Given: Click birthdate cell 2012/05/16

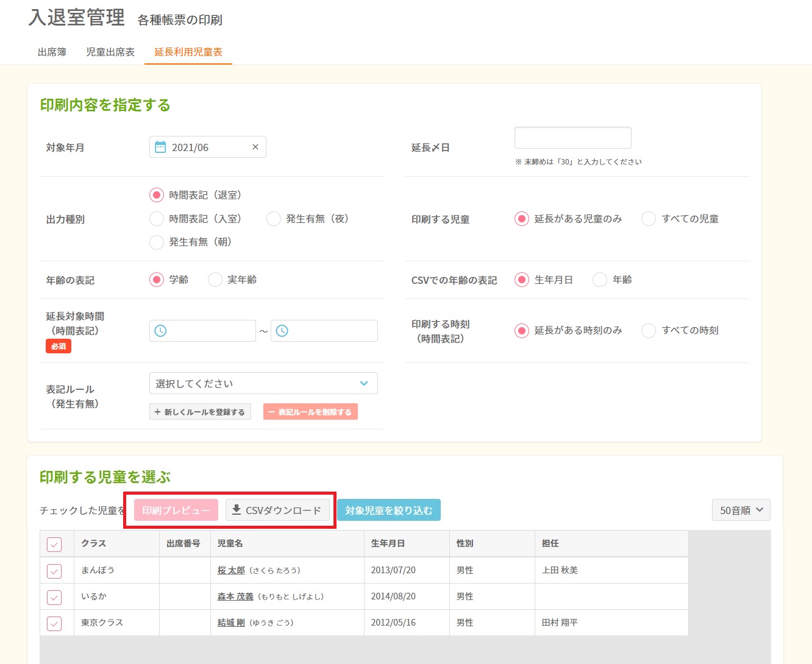Looking at the screenshot, I should 407,623.
